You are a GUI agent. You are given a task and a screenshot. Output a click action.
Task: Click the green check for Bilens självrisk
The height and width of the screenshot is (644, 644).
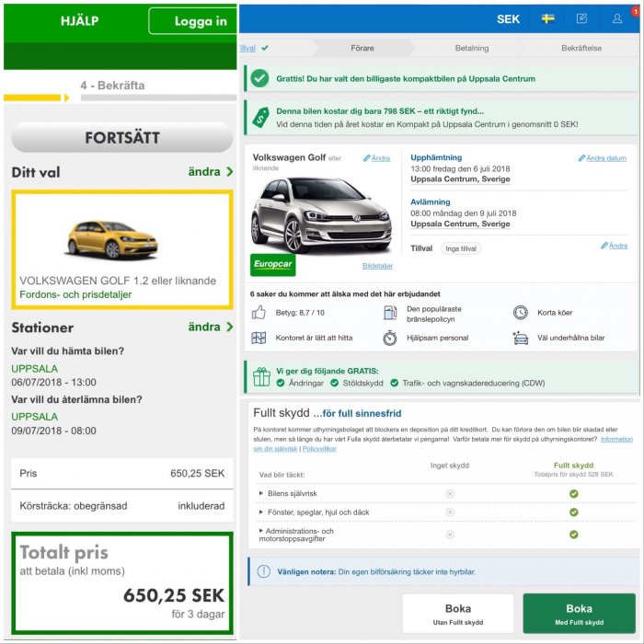(x=573, y=493)
